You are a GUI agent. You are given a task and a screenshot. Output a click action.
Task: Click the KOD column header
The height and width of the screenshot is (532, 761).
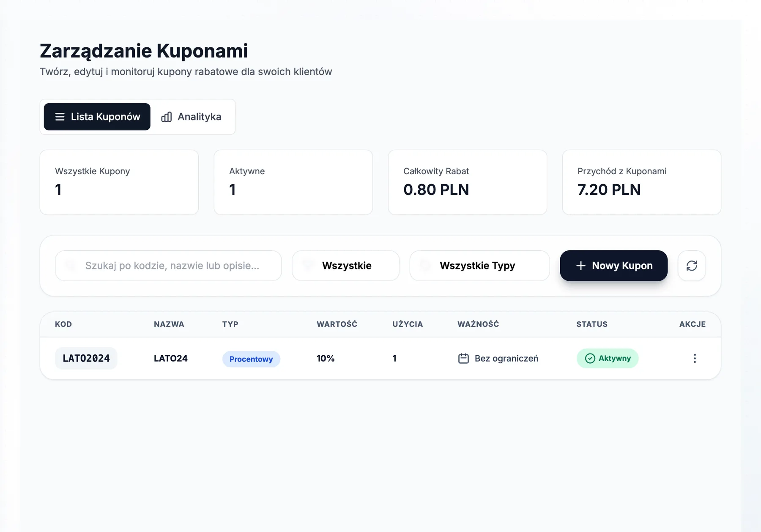coord(63,324)
